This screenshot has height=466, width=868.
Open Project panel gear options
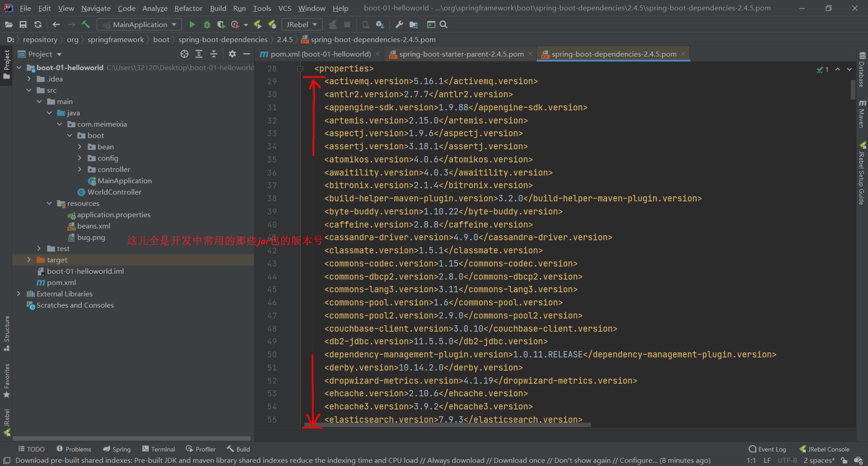tap(232, 54)
